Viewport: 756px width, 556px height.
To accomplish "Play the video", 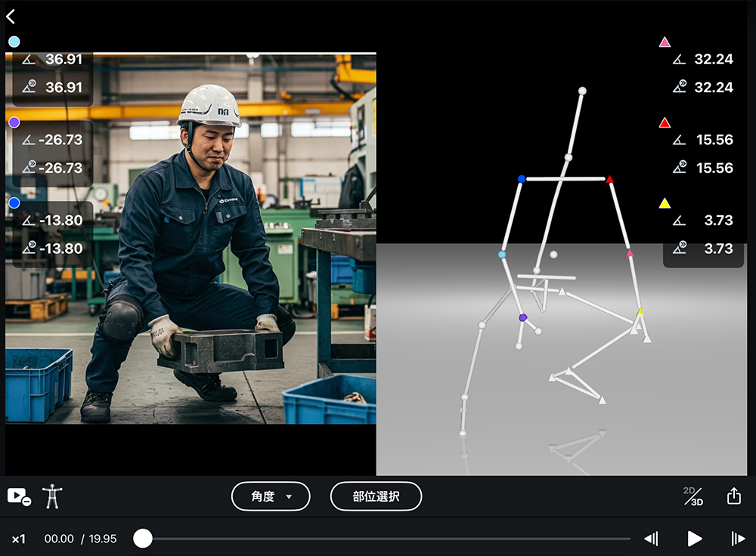I will tap(694, 539).
